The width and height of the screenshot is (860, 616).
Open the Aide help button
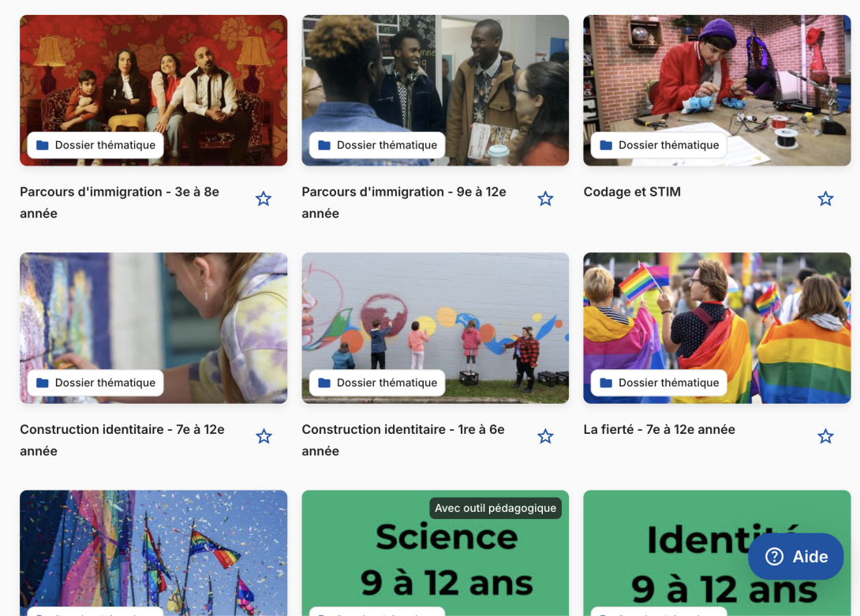[796, 556]
